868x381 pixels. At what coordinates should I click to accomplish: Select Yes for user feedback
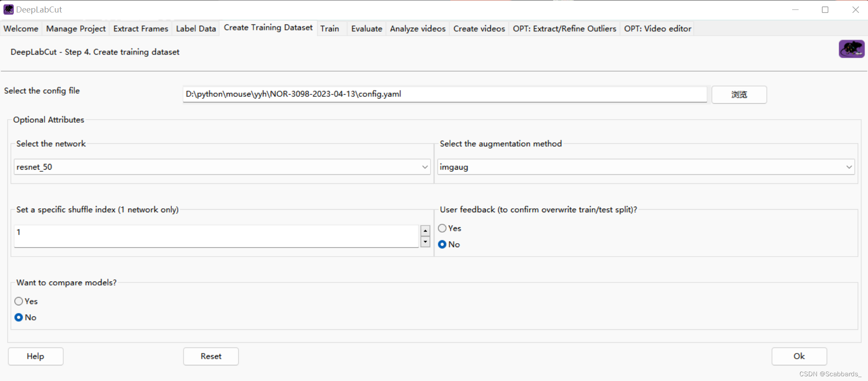pyautogui.click(x=450, y=228)
